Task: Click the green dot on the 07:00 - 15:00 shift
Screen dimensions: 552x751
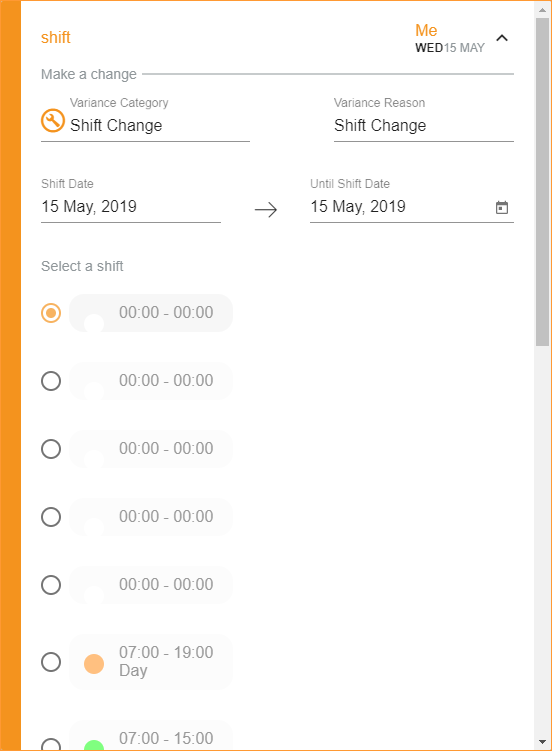Action: (x=94, y=746)
